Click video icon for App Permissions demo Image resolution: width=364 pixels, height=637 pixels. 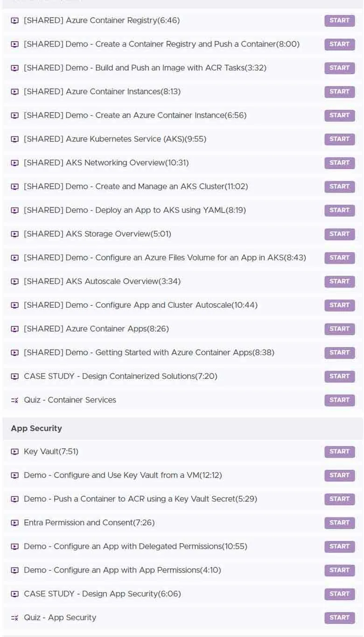pos(15,570)
